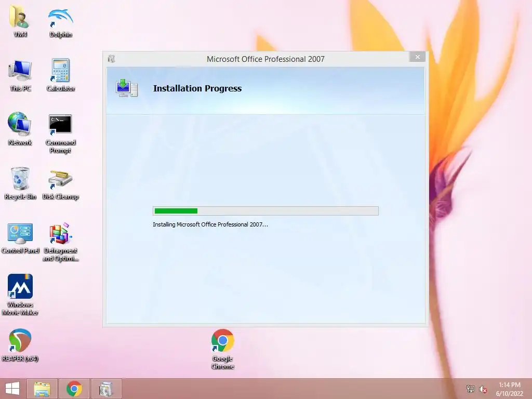
Task: Select the Command Prompt shortcut
Action: click(60, 134)
